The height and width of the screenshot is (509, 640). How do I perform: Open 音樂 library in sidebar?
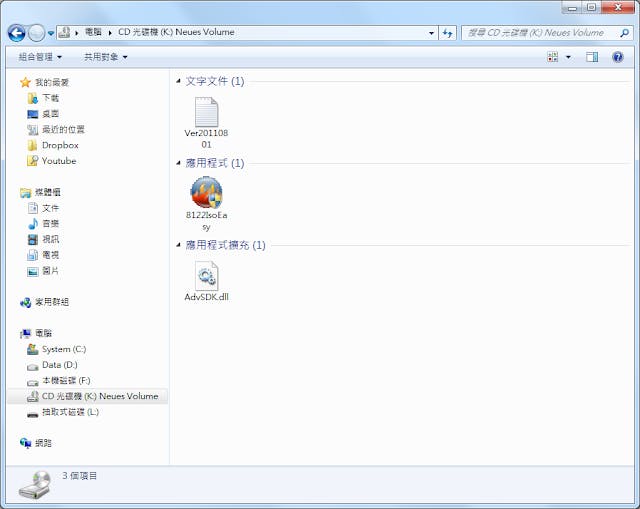click(x=43, y=224)
